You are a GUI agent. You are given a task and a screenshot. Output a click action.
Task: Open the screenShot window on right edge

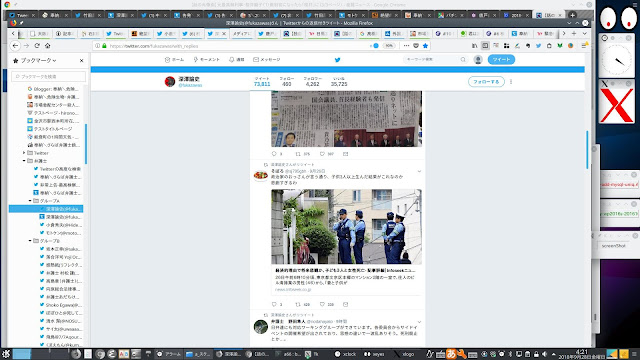click(613, 246)
